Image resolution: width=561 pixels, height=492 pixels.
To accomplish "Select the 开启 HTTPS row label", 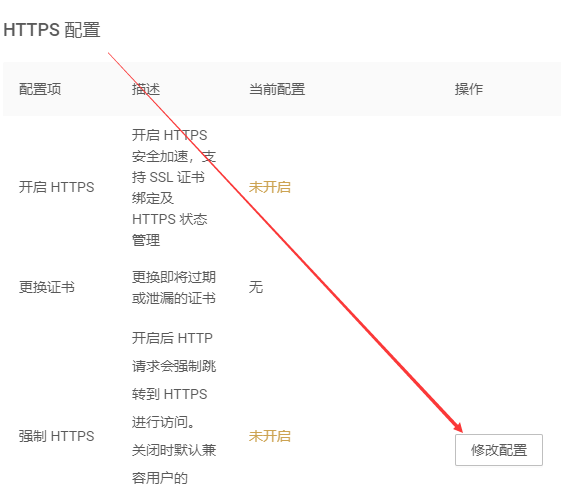I will click(57, 187).
